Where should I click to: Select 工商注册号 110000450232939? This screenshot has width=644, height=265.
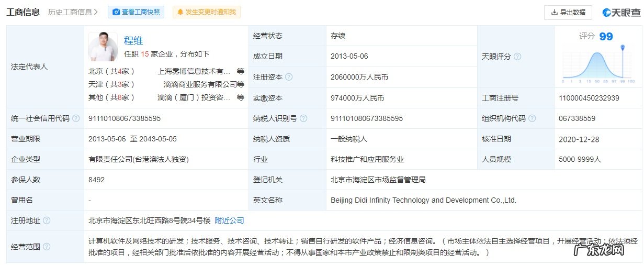589,98
